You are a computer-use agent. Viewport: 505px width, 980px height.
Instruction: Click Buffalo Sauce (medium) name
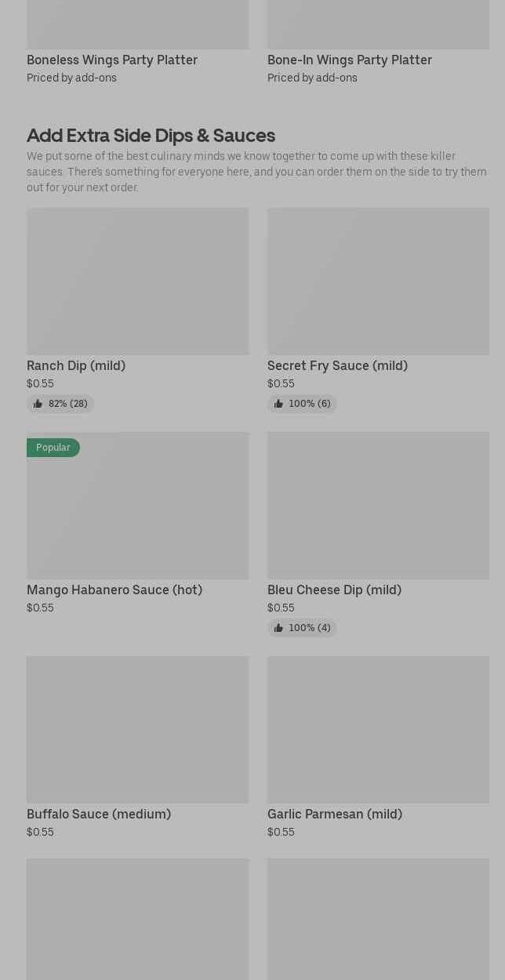coord(99,814)
